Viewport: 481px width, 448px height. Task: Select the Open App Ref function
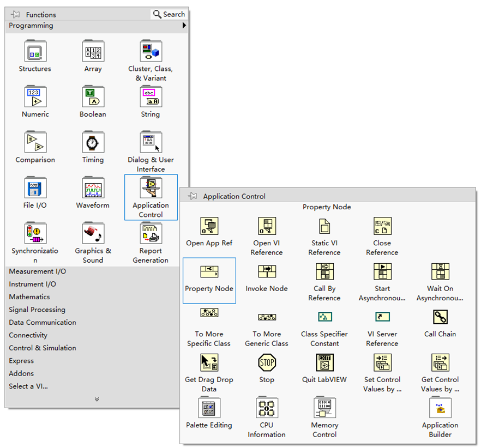(209, 226)
